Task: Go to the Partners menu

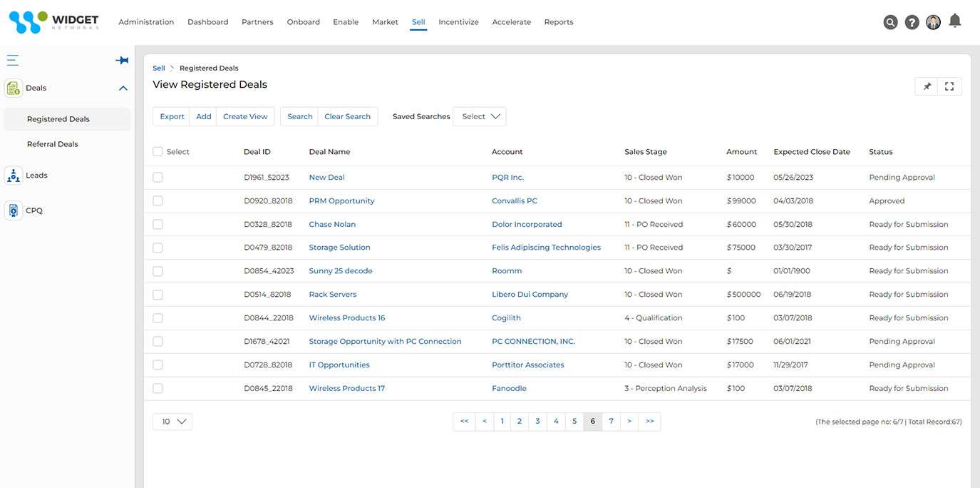Action: click(257, 22)
